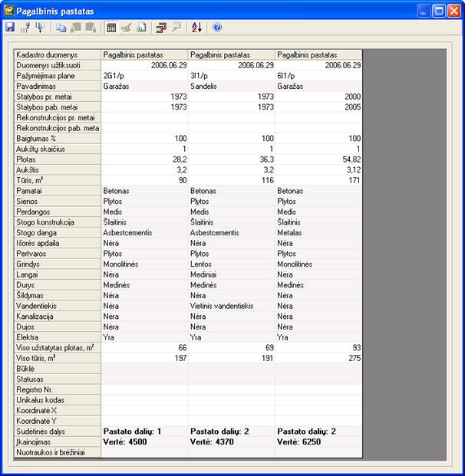Click the 'Sudėtinės dalys' row label
The image size is (465, 476).
pyautogui.click(x=58, y=432)
